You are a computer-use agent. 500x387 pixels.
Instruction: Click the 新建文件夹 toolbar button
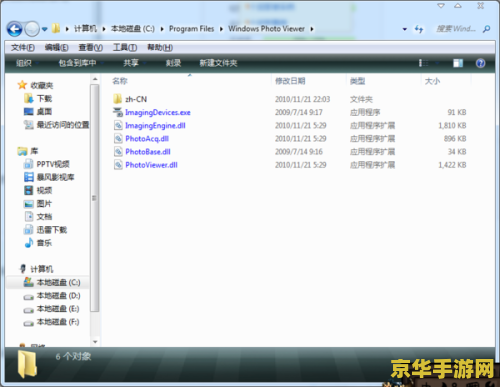click(218, 63)
